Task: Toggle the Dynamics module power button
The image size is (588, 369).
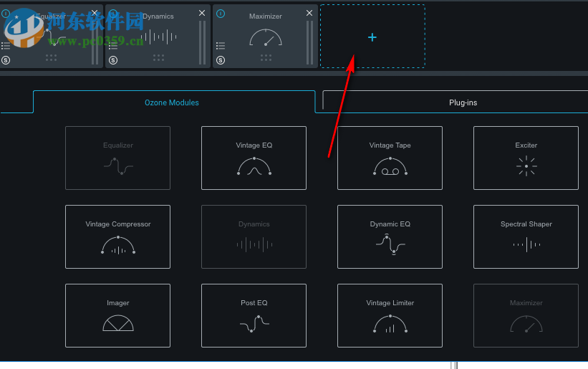Action: pos(113,14)
